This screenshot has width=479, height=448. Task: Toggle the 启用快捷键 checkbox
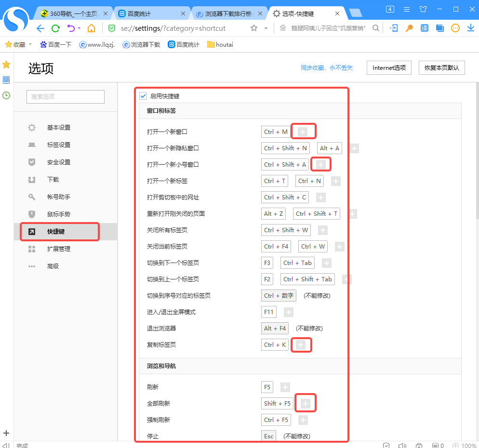coord(143,96)
